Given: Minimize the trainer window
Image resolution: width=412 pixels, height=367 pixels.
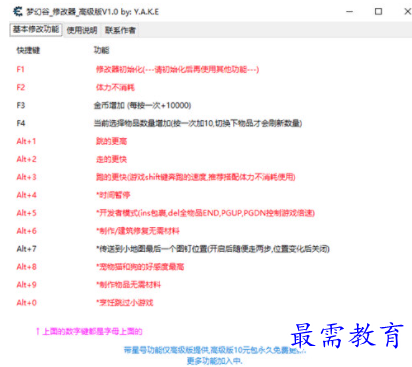Looking at the screenshot, I should 349,12.
